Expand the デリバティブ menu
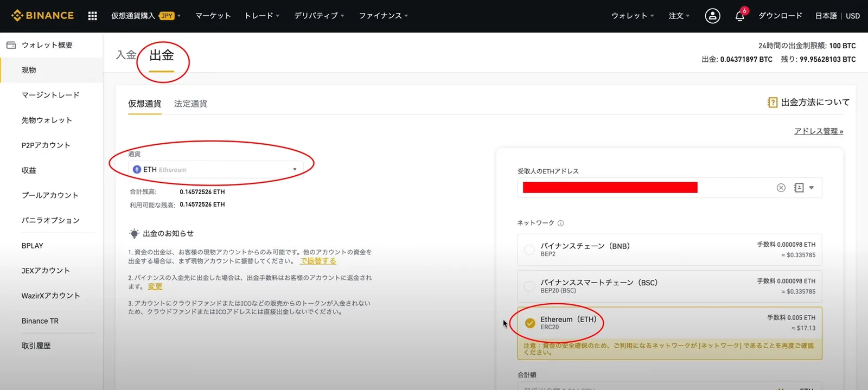The height and width of the screenshot is (390, 868). [319, 16]
